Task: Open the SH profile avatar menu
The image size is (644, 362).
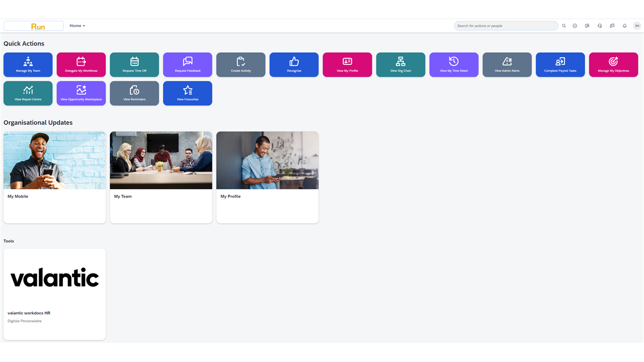Action: [x=637, y=26]
